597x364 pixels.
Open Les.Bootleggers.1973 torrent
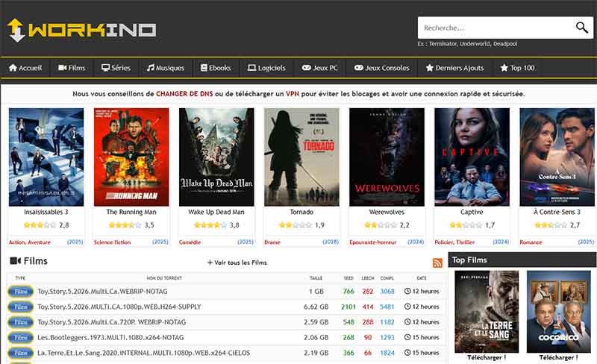110,337
